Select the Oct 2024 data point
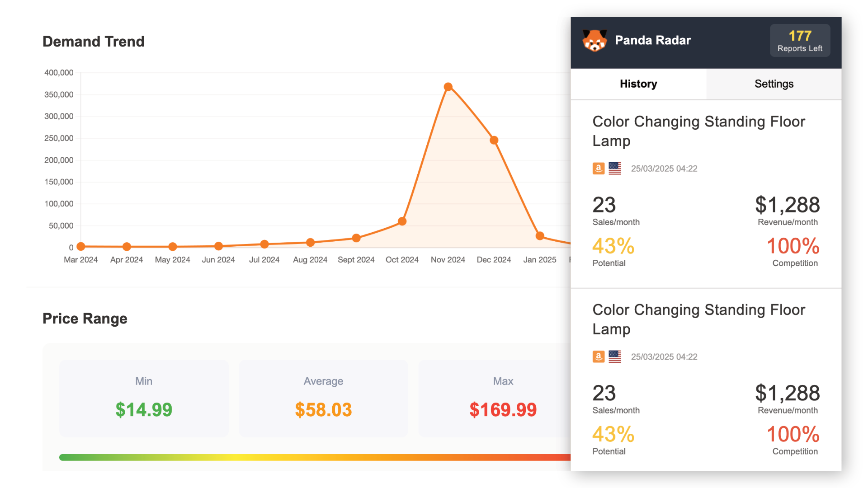The height and width of the screenshot is (488, 868). pyautogui.click(x=402, y=221)
